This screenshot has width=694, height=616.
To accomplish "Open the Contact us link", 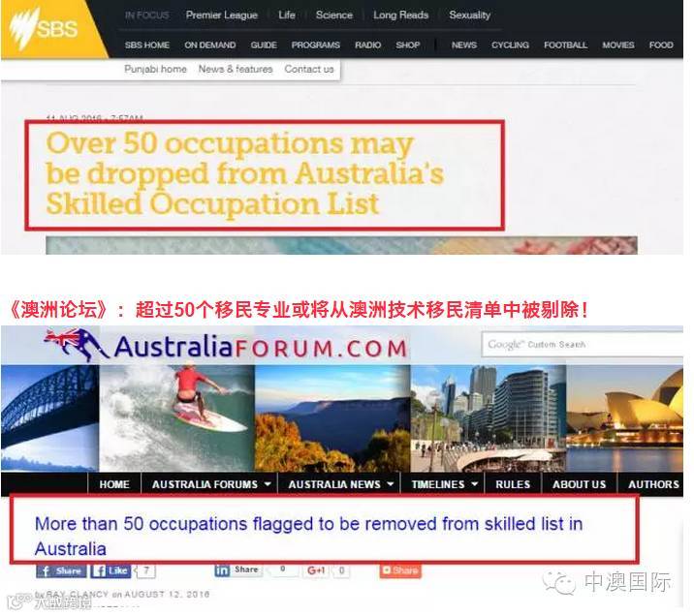I will pos(309,70).
